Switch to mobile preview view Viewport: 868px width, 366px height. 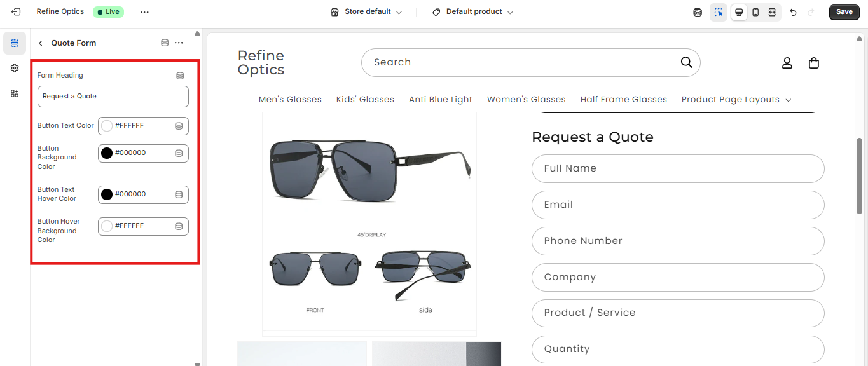click(x=755, y=12)
